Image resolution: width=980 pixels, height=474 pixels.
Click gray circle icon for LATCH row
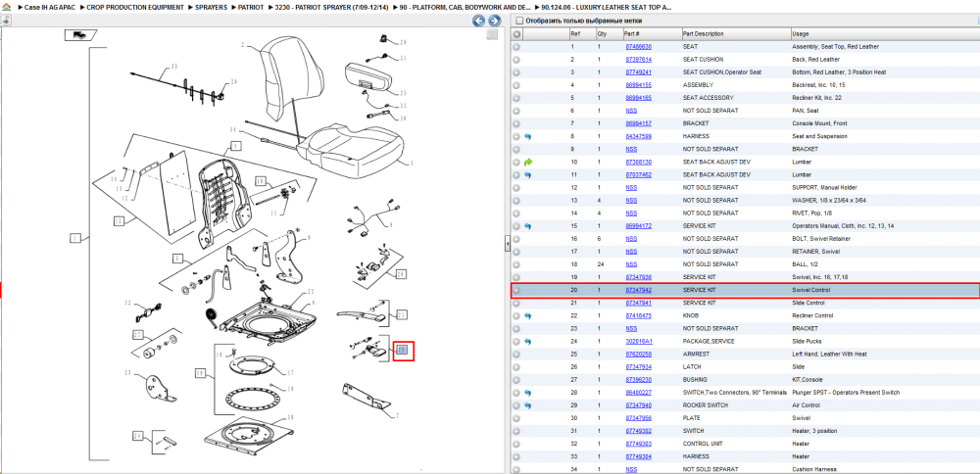(516, 367)
